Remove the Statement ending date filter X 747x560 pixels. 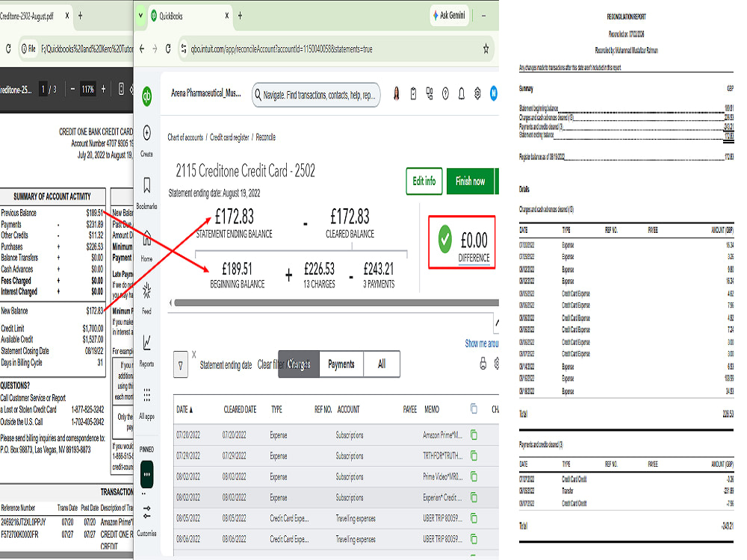[x=194, y=355]
